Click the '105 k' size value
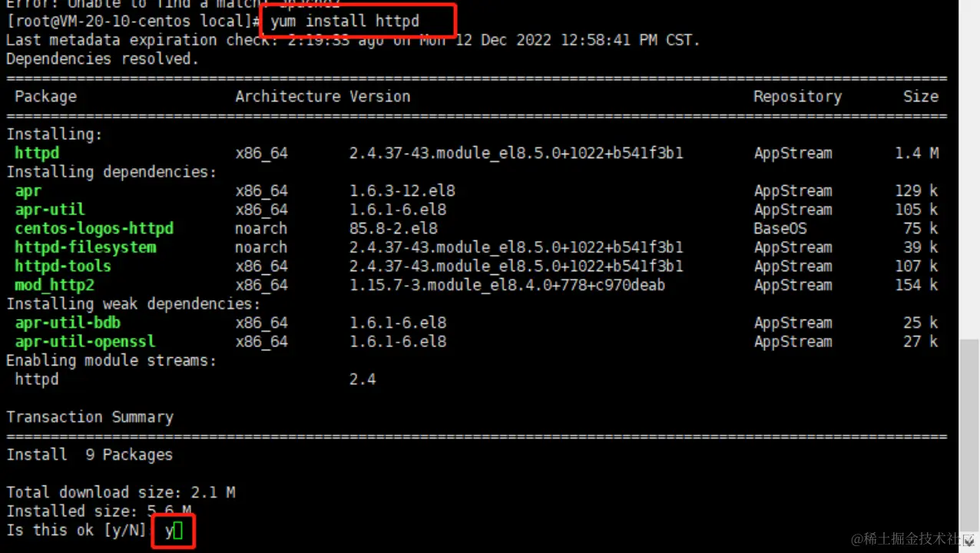 point(916,210)
